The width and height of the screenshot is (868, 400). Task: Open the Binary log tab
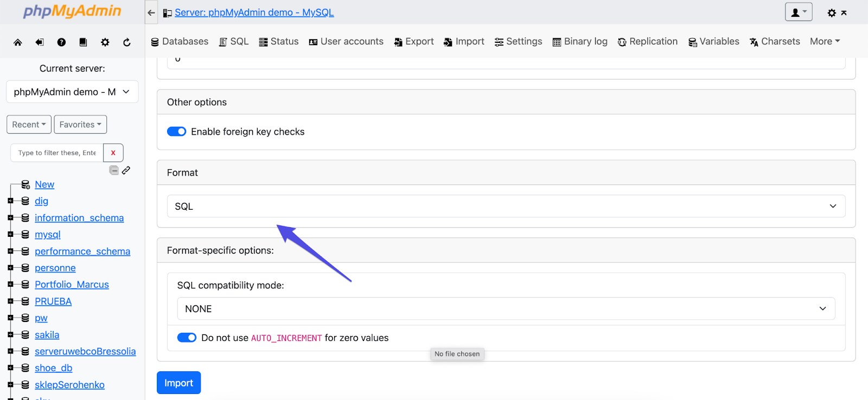tap(580, 41)
